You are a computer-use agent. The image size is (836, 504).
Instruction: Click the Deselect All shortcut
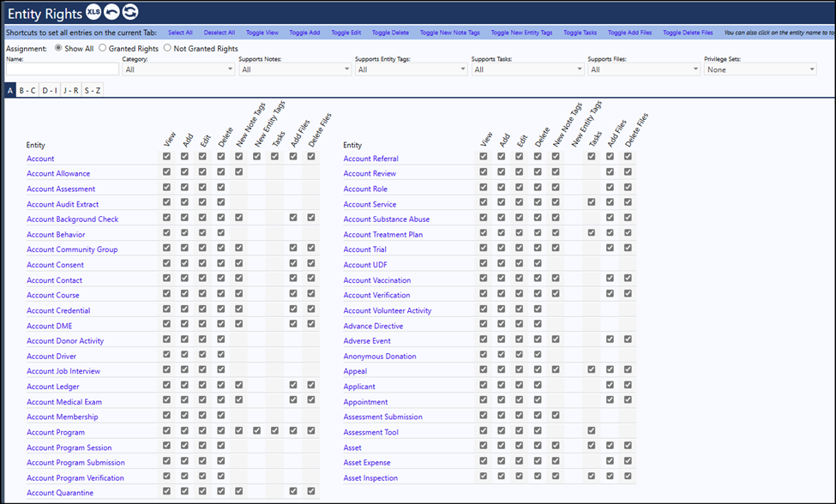220,33
